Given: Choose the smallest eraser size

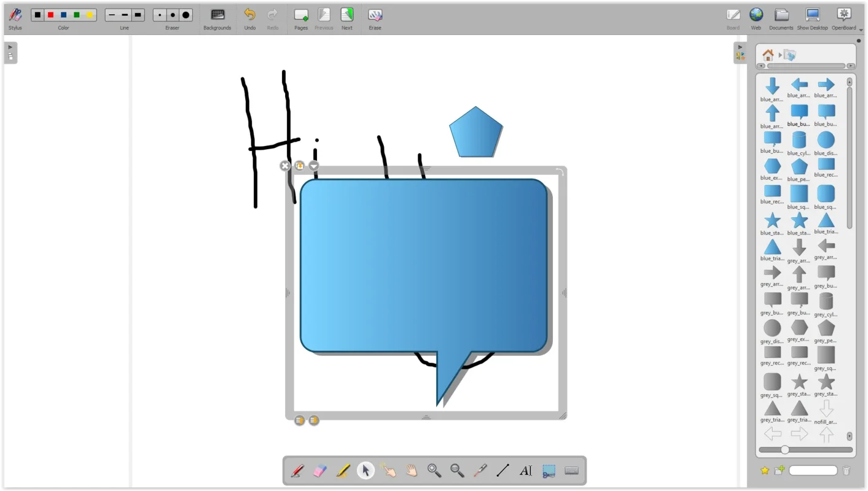Looking at the screenshot, I should [x=160, y=15].
